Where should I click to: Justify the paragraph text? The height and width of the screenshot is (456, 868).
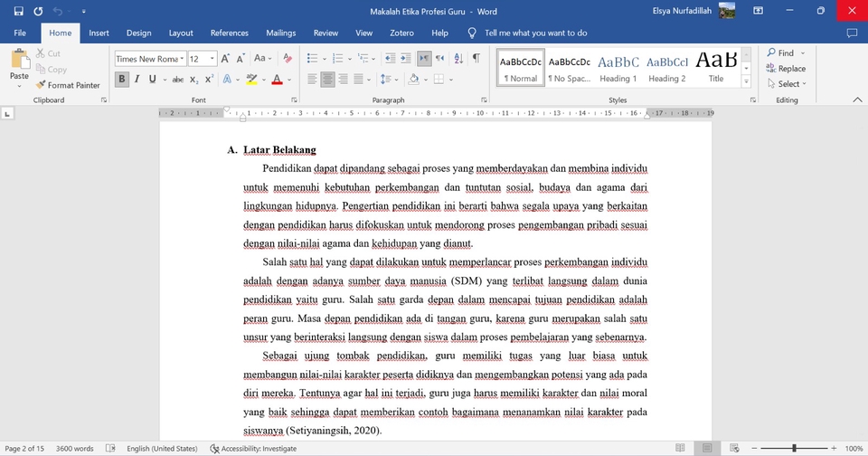(x=359, y=80)
